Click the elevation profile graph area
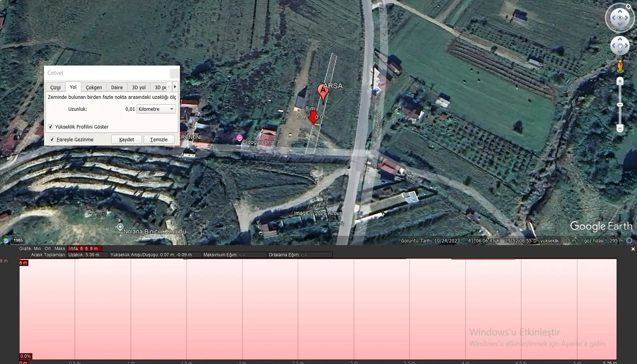The height and width of the screenshot is (364, 637). tap(318, 309)
